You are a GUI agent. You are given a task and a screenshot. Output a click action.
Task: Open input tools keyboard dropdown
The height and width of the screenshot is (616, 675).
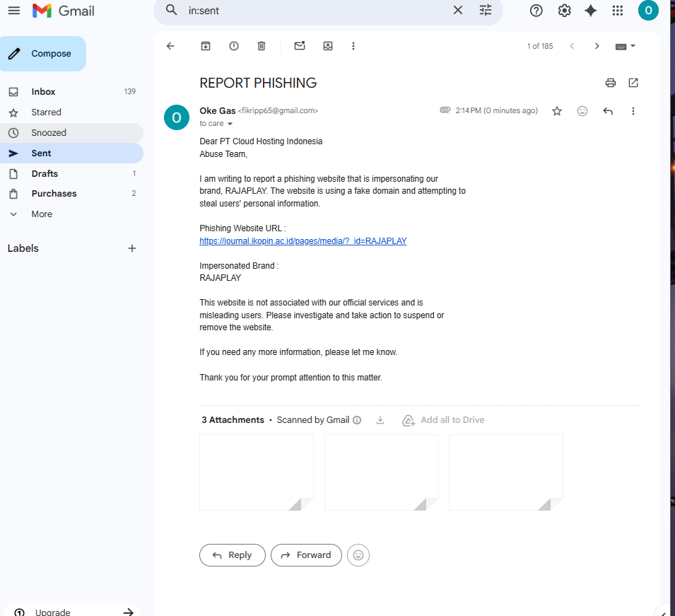click(x=625, y=46)
